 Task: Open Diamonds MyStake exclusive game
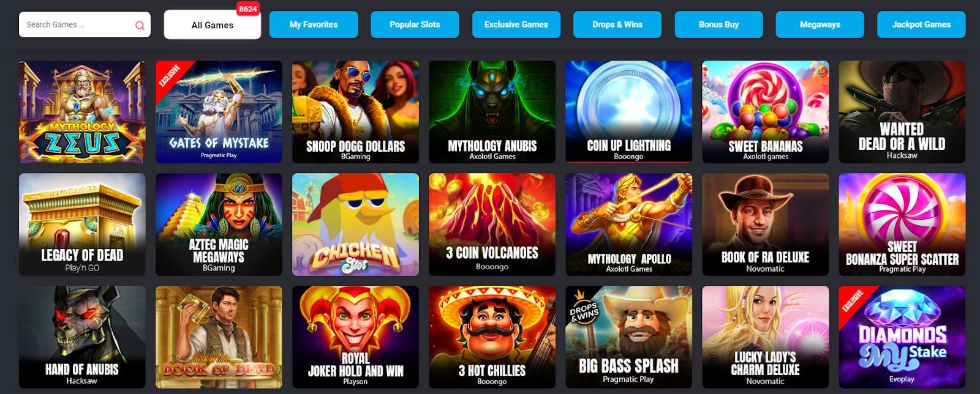(902, 337)
